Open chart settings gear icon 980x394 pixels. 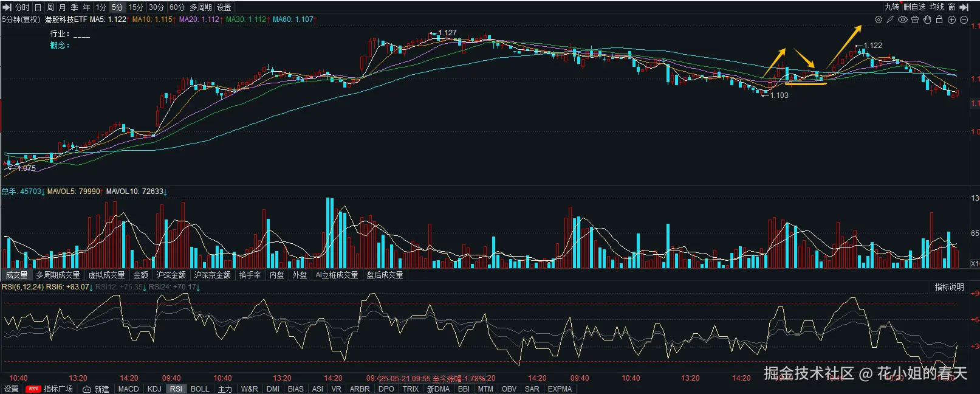(879, 19)
